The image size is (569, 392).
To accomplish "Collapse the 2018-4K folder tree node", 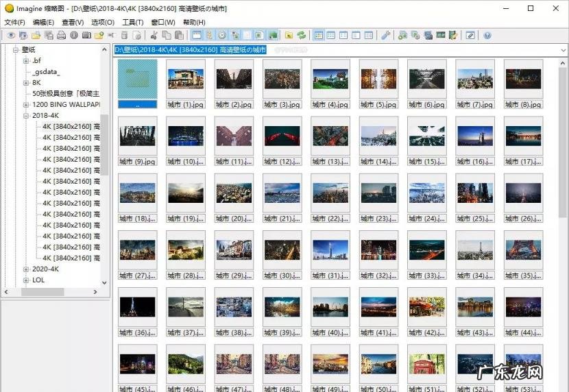I will pyautogui.click(x=26, y=116).
